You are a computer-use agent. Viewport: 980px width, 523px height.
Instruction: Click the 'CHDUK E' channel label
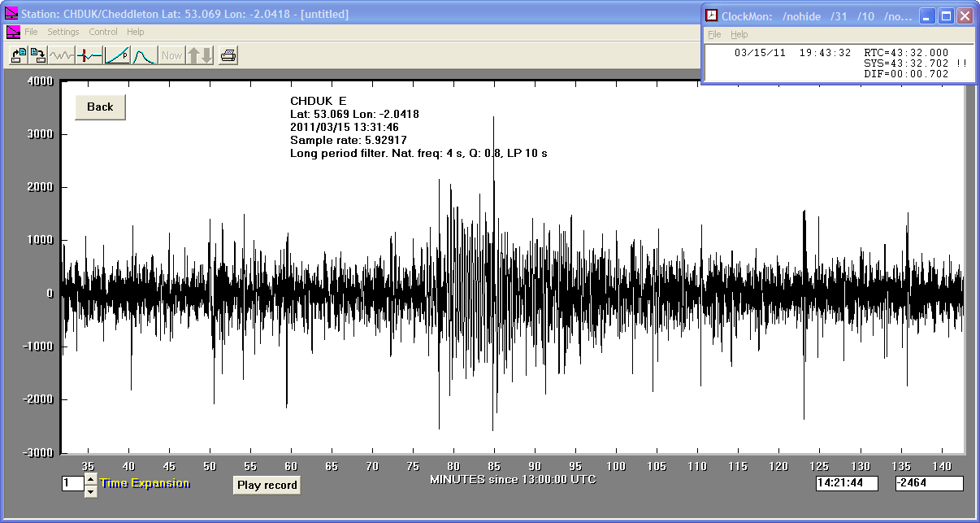pos(319,101)
